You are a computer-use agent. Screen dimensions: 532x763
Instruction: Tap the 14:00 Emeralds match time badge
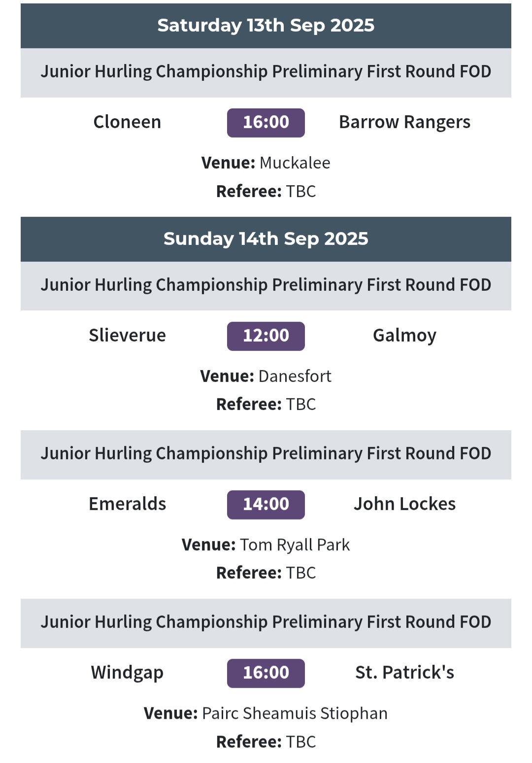[266, 505]
